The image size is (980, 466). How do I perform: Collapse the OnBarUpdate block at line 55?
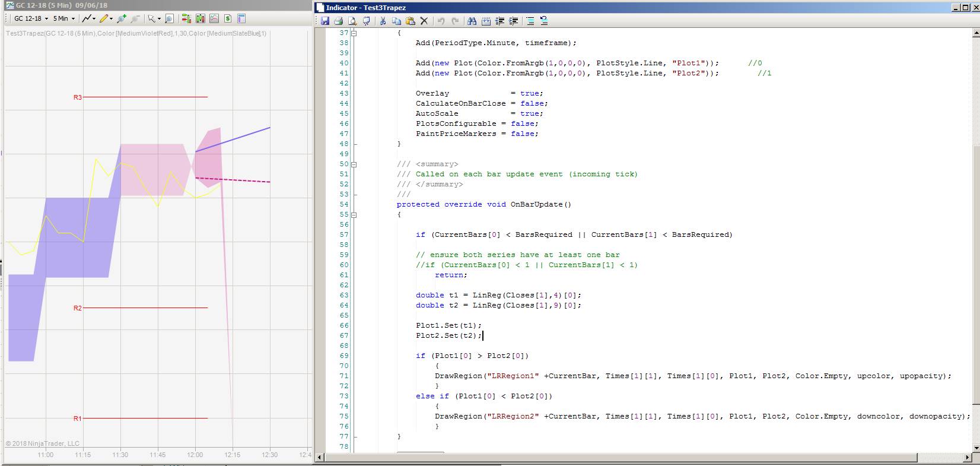(354, 214)
